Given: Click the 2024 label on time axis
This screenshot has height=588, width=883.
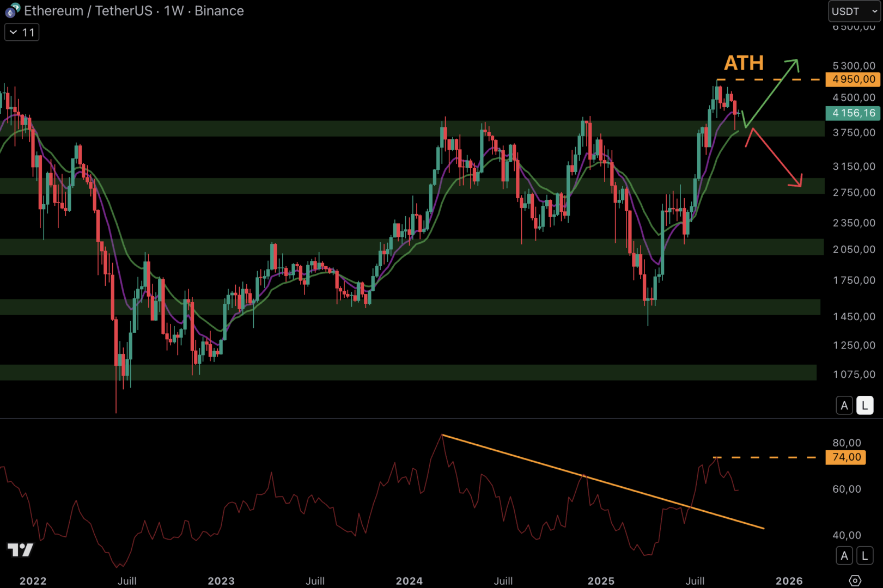Looking at the screenshot, I should (409, 581).
